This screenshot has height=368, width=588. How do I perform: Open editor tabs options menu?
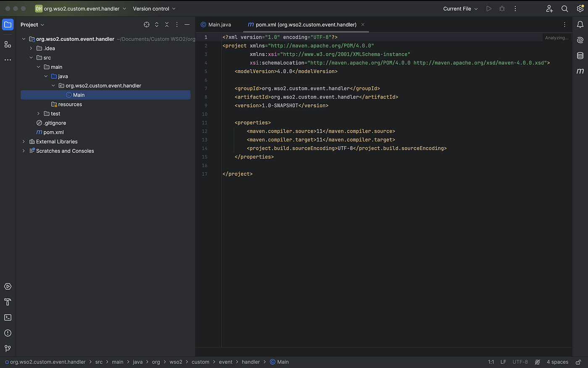pos(564,25)
